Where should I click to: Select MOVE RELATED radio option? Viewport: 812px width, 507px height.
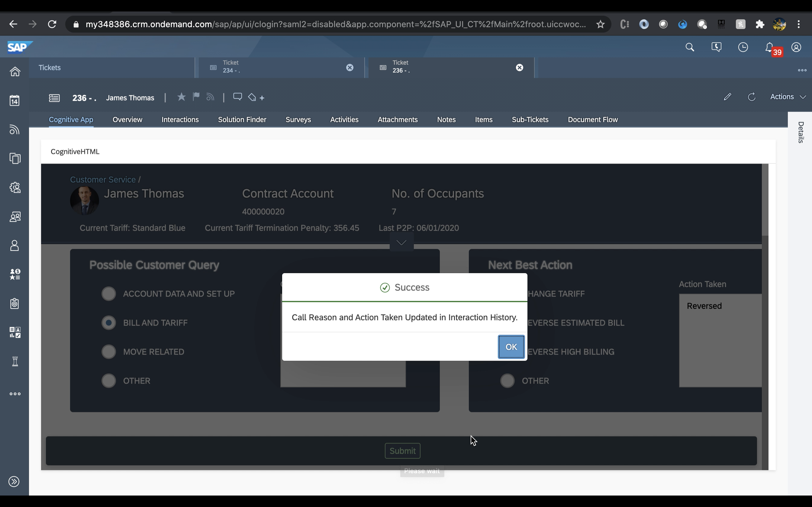click(x=109, y=352)
